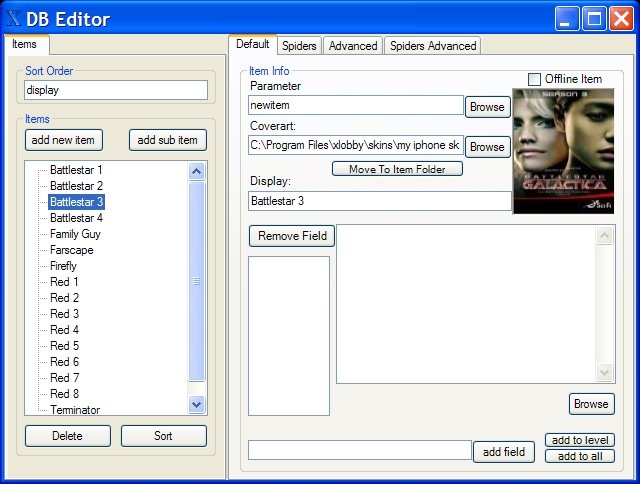The width and height of the screenshot is (640, 484).
Task: Open the Items tab
Action: pyautogui.click(x=27, y=44)
